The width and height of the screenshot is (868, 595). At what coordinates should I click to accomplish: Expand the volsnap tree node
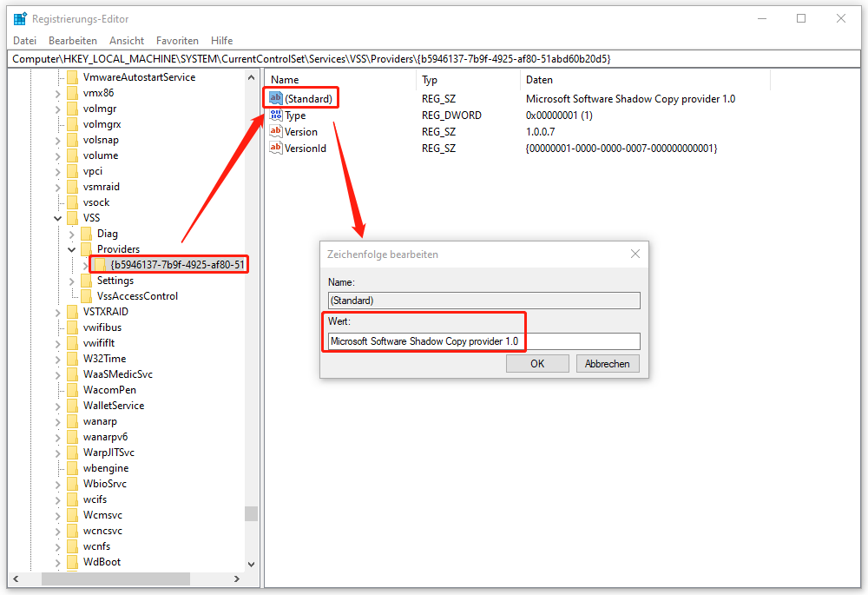click(57, 140)
